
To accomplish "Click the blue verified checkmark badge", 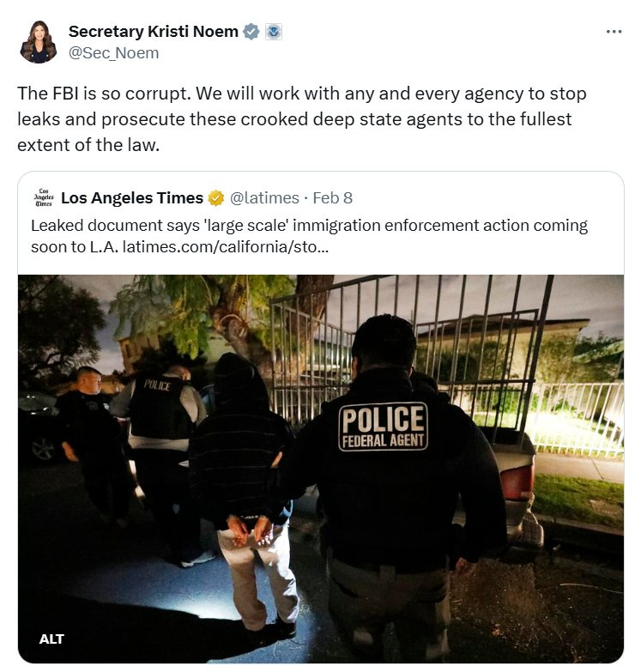I will [251, 32].
